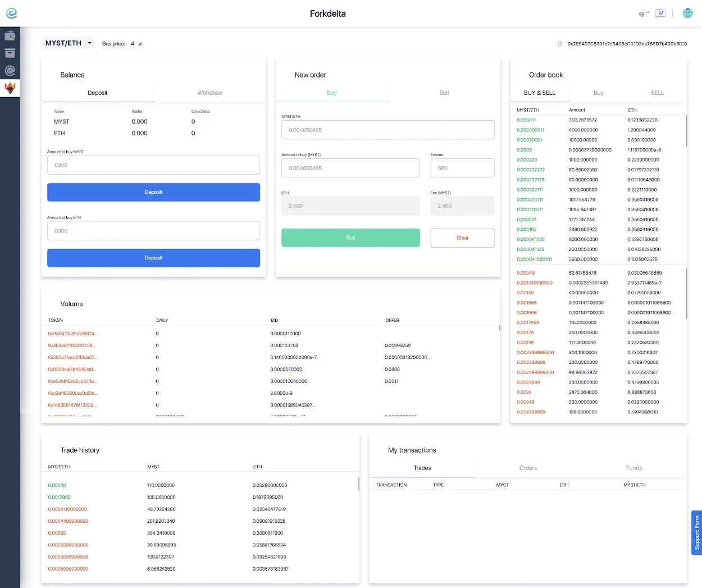Image resolution: width=702 pixels, height=588 pixels.
Task: Select order book sell price 0.00198
Action: 525,343
